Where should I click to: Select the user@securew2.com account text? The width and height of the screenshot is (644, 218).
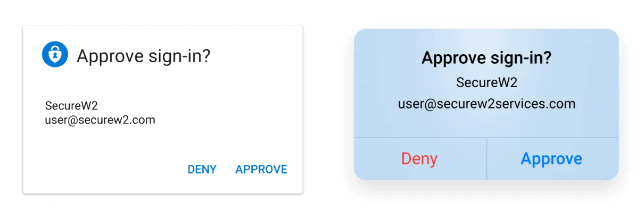point(100,120)
